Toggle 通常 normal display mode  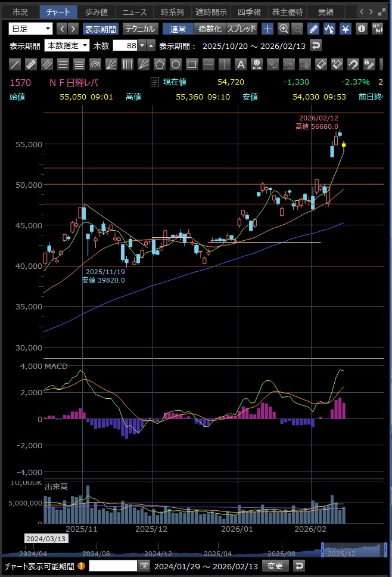click(x=178, y=29)
